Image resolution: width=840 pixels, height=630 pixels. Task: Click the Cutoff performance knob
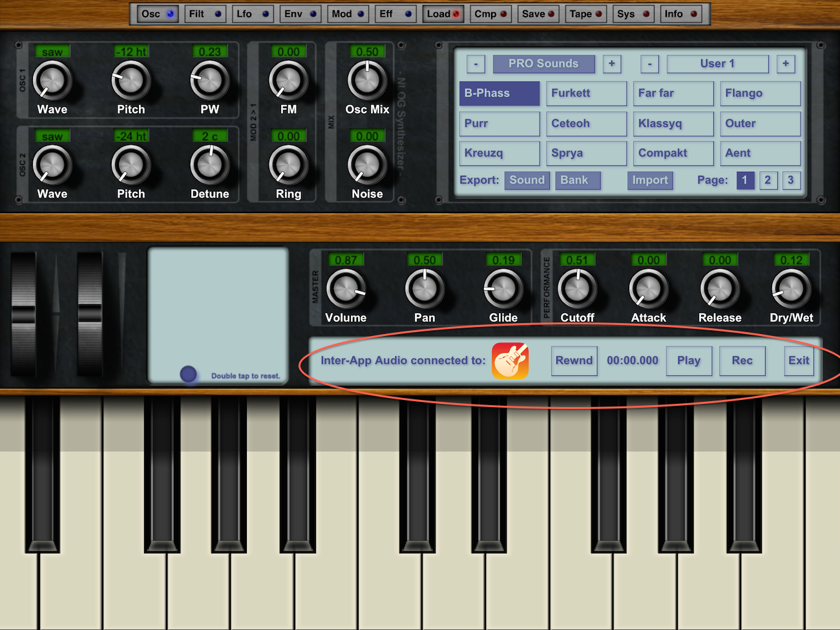tap(577, 289)
